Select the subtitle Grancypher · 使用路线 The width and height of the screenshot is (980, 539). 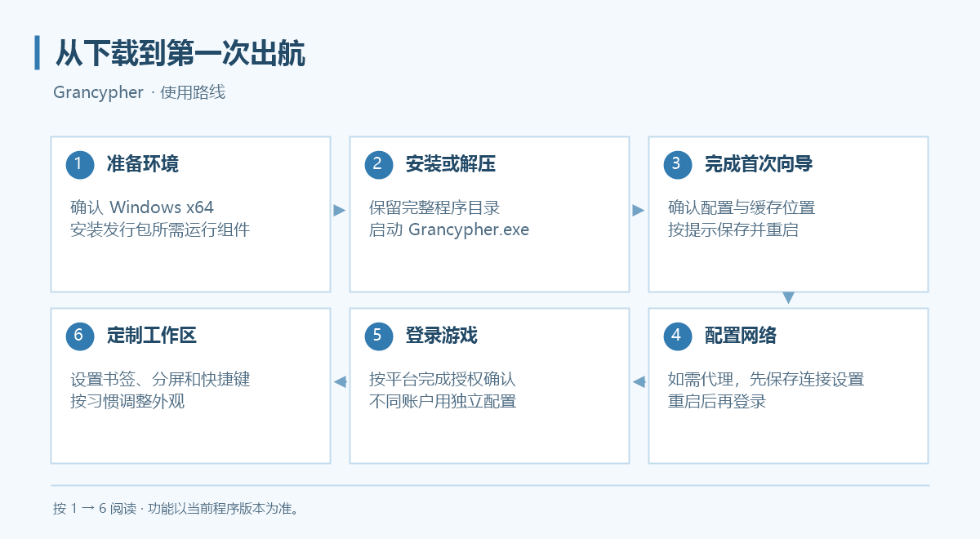pos(140,92)
